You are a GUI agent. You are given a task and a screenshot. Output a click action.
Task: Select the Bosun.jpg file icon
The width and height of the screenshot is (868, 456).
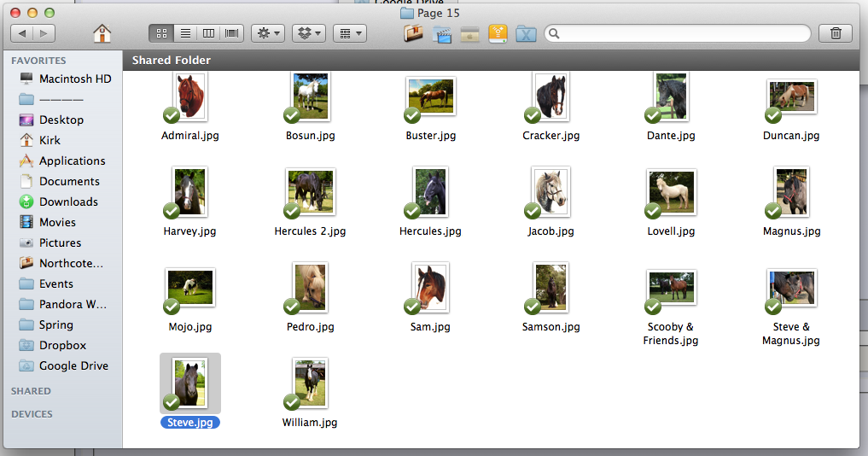(311, 97)
